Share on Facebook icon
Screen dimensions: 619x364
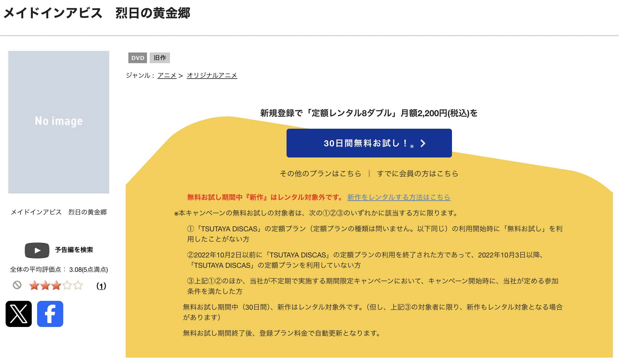tap(50, 314)
